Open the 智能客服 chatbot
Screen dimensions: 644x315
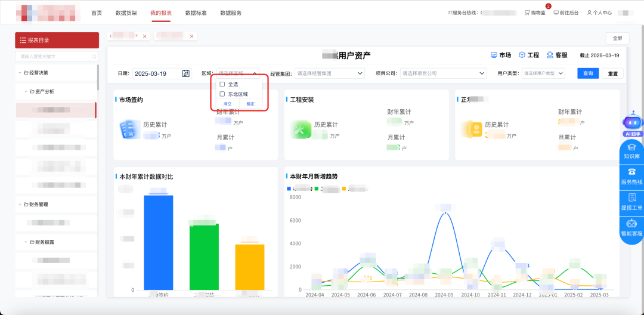(x=631, y=228)
